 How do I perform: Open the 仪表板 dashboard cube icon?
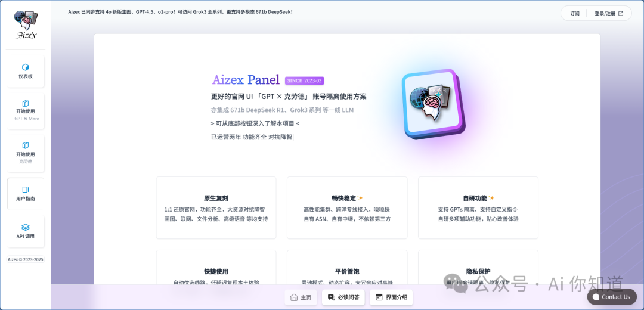click(x=26, y=67)
